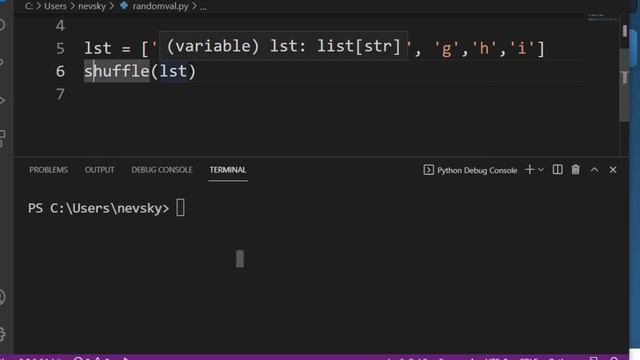Click the editor vertical scrollbar thumb
Viewport: 640px width, 360px height.
624,85
